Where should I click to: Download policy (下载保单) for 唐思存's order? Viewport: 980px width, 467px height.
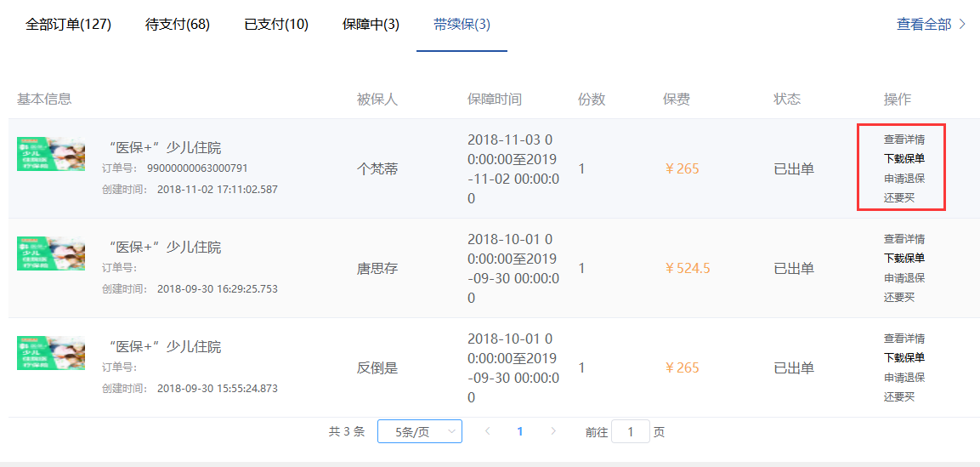click(904, 259)
